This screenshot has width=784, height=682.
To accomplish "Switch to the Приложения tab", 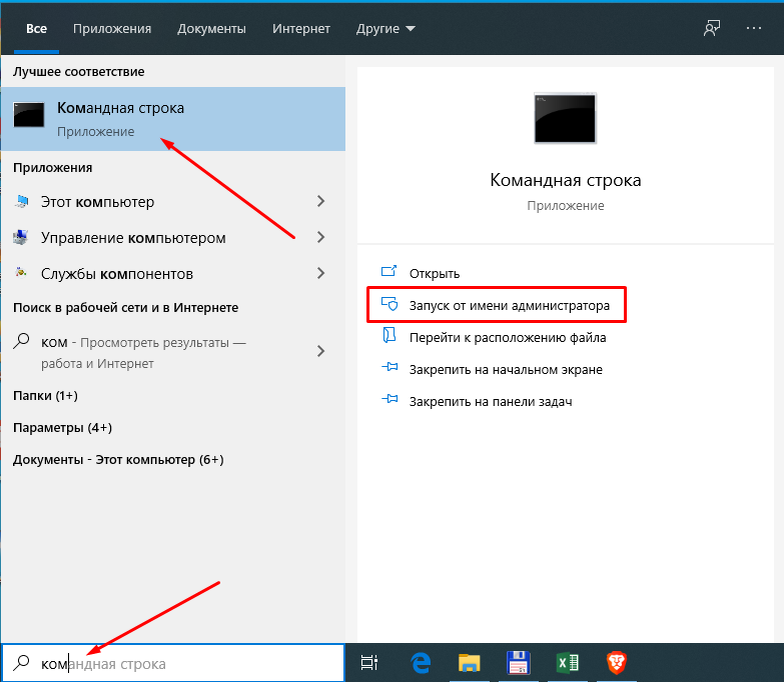I will click(112, 29).
